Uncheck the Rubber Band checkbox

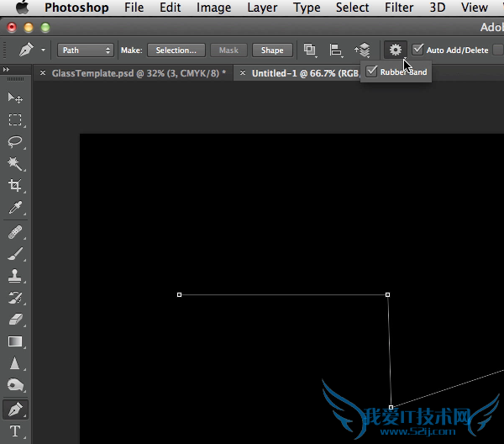pos(371,71)
